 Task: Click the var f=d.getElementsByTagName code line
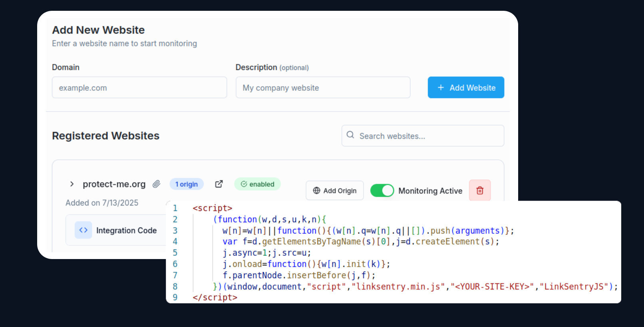[361, 242]
